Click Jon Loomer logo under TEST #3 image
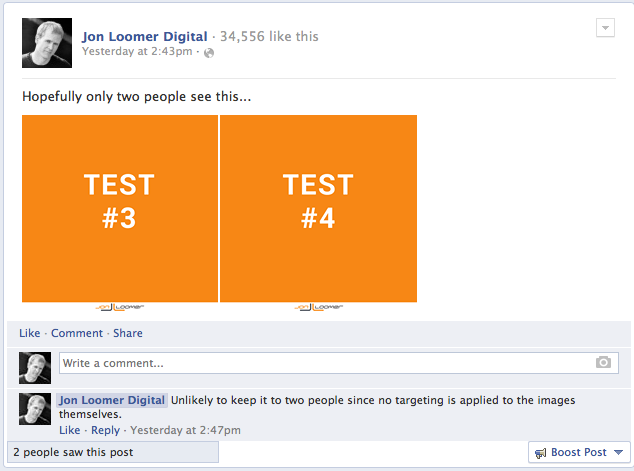 tap(120, 307)
